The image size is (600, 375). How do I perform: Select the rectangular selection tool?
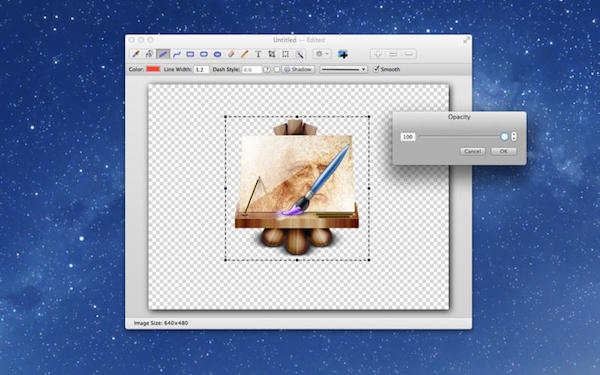[285, 54]
